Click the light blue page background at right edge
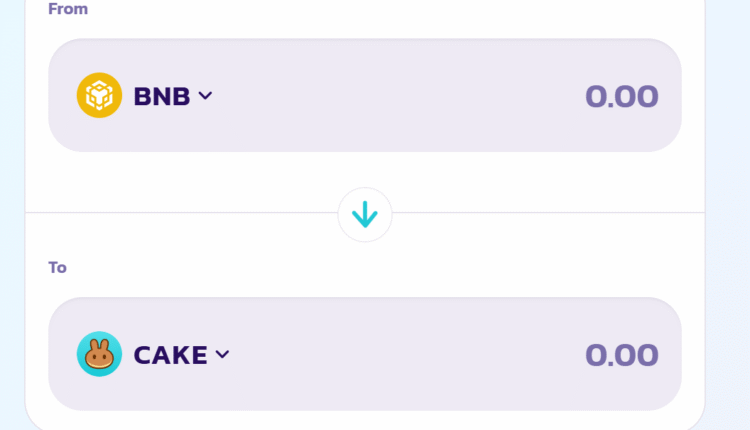The width and height of the screenshot is (750, 430). tap(728, 200)
